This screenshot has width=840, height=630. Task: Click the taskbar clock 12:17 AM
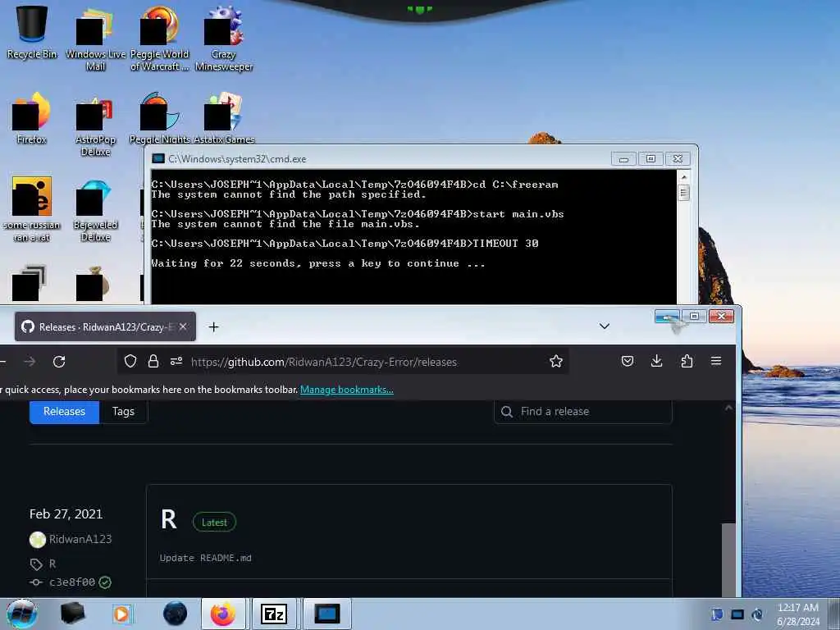(797, 608)
